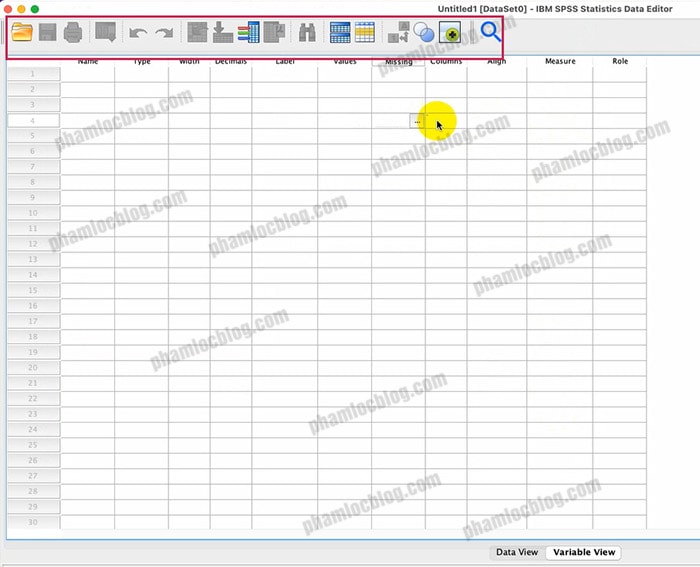Click the Go to Case icon

point(197,32)
